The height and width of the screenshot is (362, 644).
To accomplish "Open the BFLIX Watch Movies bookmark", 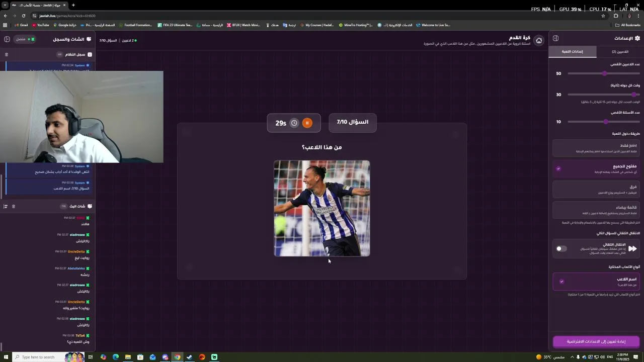I will pyautogui.click(x=244, y=25).
